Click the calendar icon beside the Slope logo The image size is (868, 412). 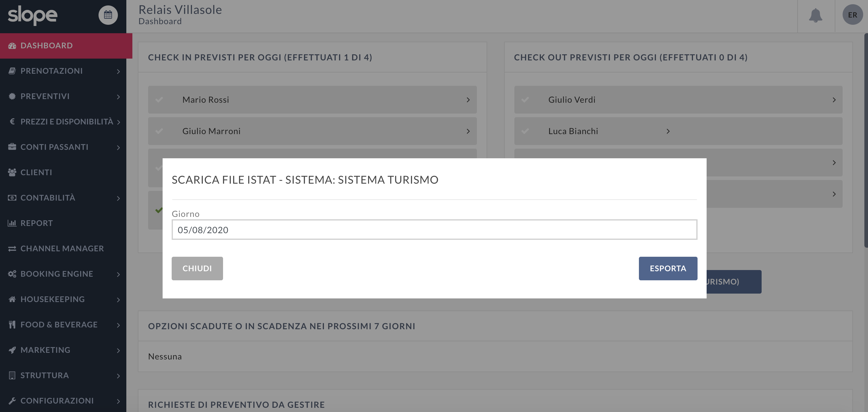click(x=108, y=15)
